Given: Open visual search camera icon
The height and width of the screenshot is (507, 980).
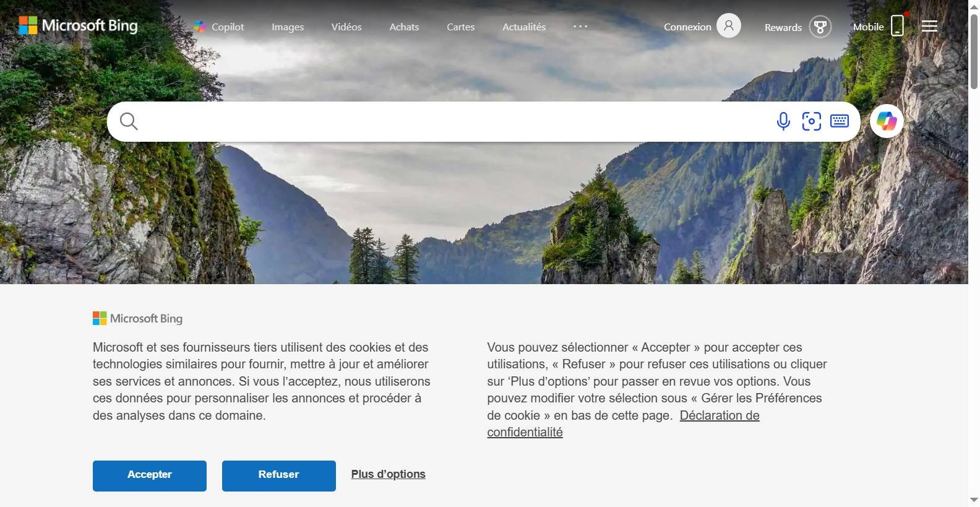Looking at the screenshot, I should pos(812,121).
